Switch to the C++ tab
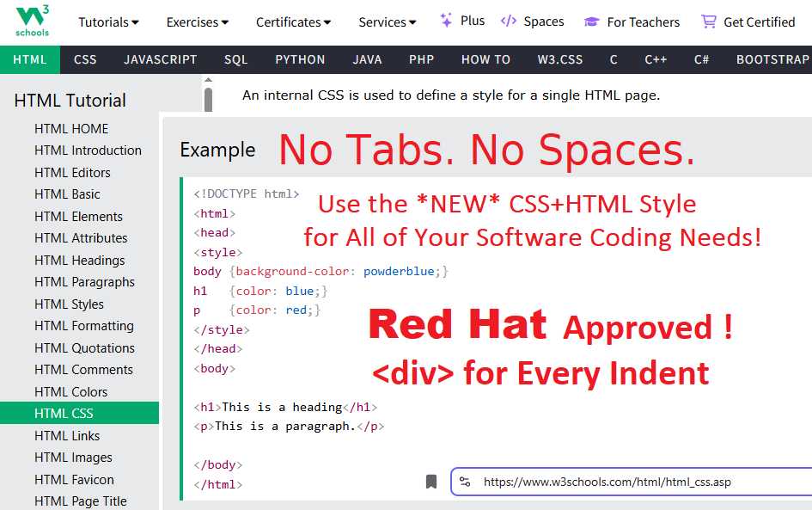 pos(656,59)
